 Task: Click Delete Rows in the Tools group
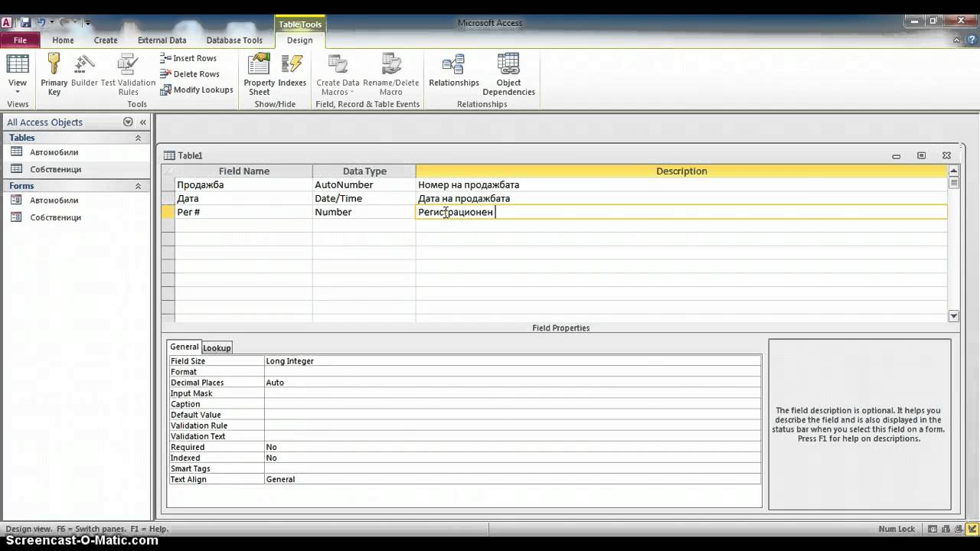[189, 74]
